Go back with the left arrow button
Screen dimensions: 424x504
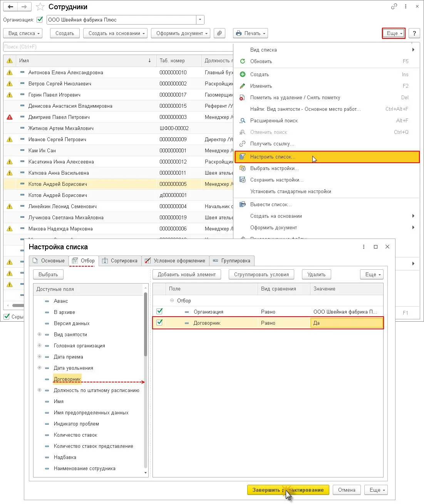tap(10, 7)
